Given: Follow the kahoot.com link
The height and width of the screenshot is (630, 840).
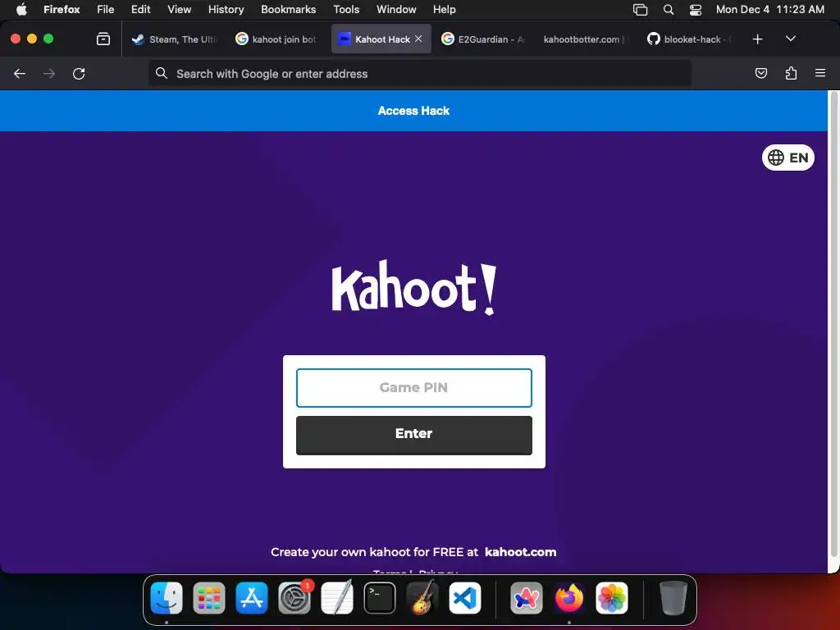Looking at the screenshot, I should (x=521, y=552).
